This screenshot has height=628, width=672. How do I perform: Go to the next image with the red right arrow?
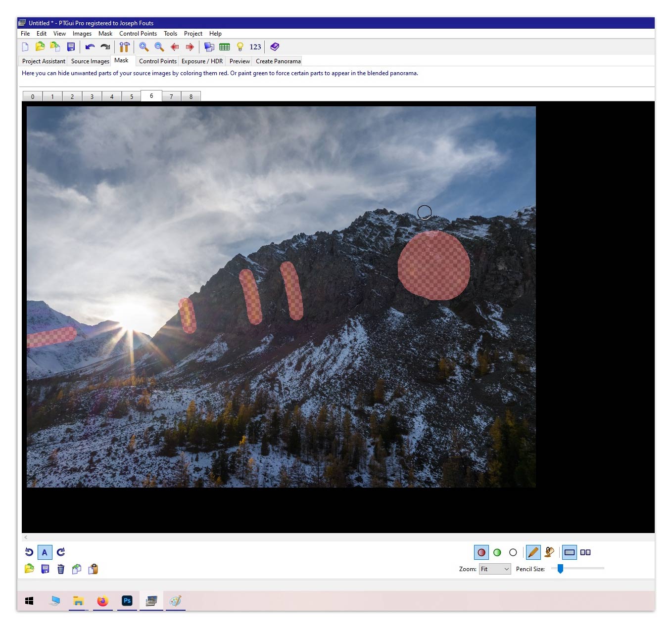coord(190,47)
